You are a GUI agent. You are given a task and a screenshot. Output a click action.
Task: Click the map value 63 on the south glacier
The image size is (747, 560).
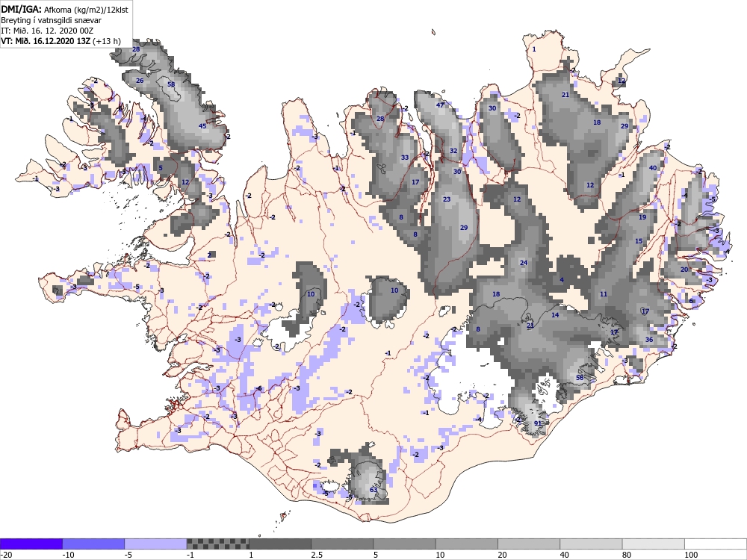373,490
